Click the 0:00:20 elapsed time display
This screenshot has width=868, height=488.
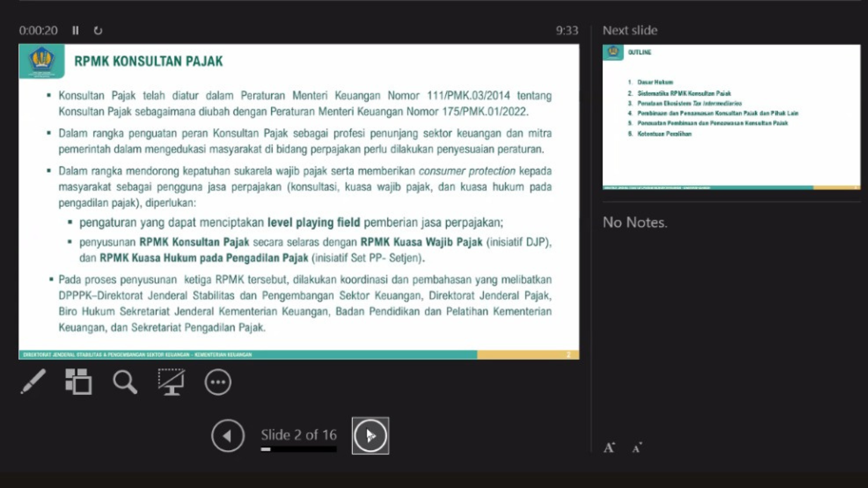tap(38, 30)
